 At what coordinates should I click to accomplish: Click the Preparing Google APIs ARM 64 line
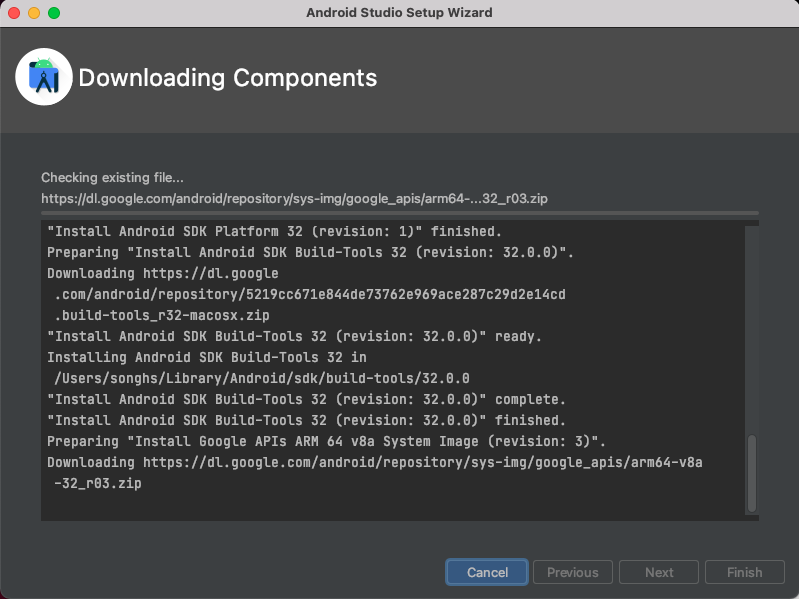326,441
